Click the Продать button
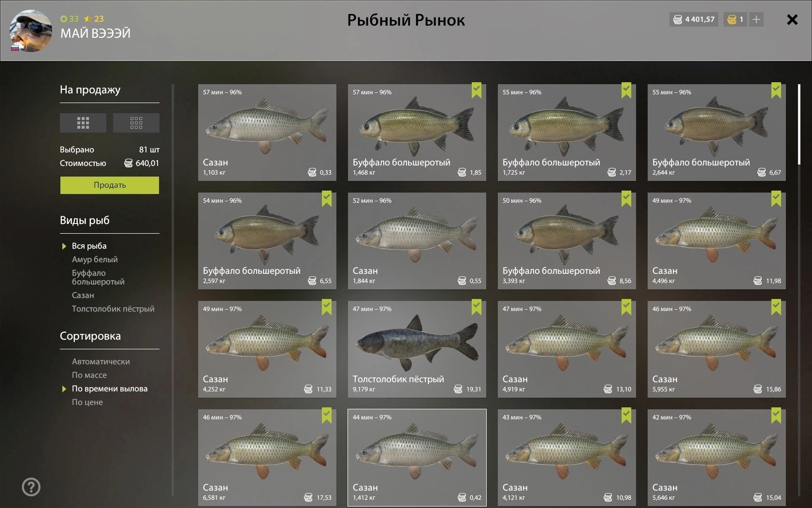Viewport: 812px width, 508px height. click(110, 185)
